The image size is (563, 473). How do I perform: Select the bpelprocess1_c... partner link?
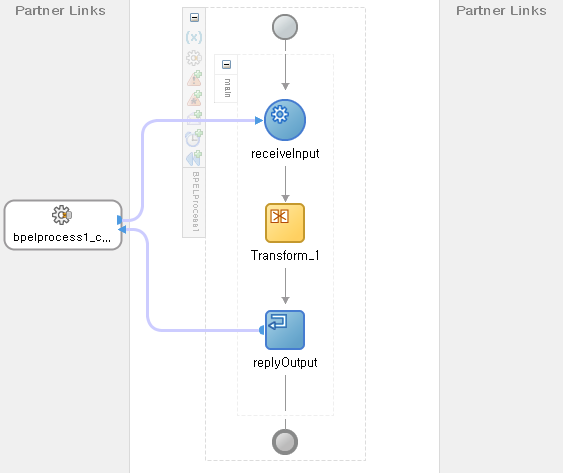click(63, 225)
